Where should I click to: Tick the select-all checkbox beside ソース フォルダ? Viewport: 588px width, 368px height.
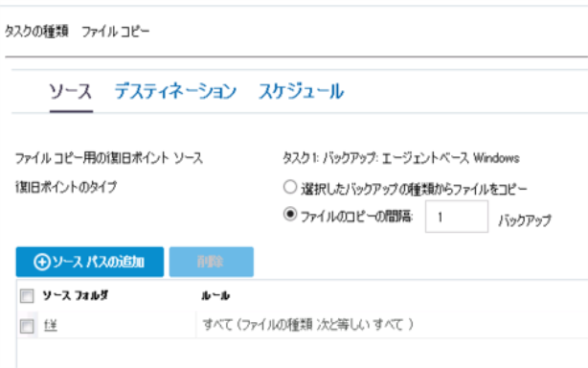tap(27, 295)
